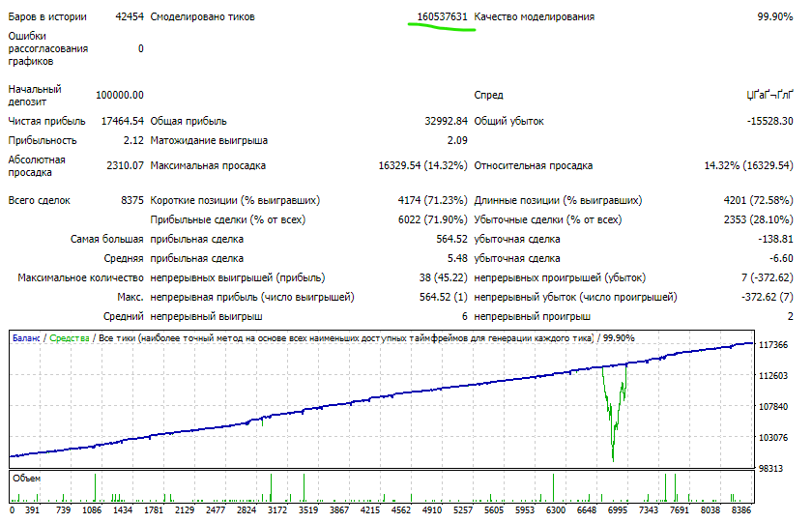Click the modeled ticks value 160537631
812x523 pixels.
pos(443,16)
